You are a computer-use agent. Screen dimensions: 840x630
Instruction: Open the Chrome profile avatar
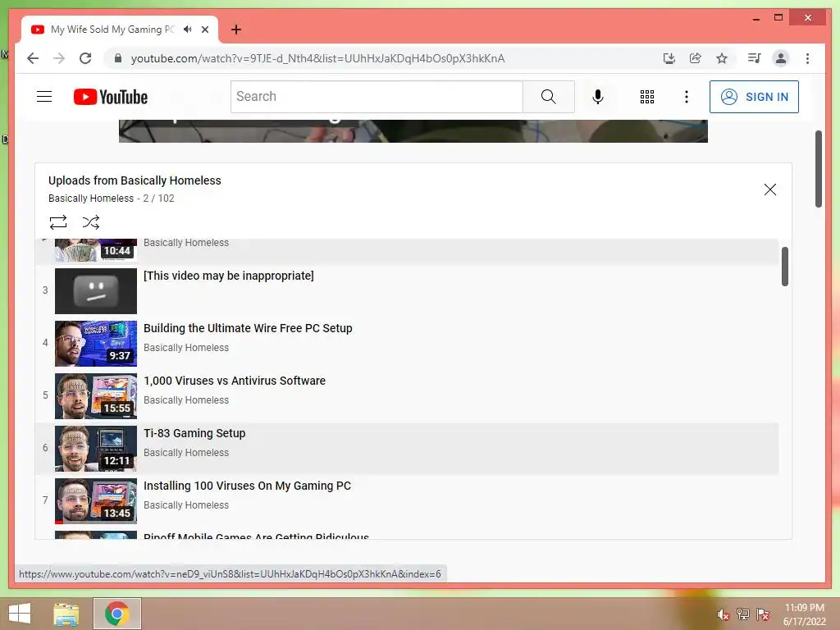pos(781,58)
